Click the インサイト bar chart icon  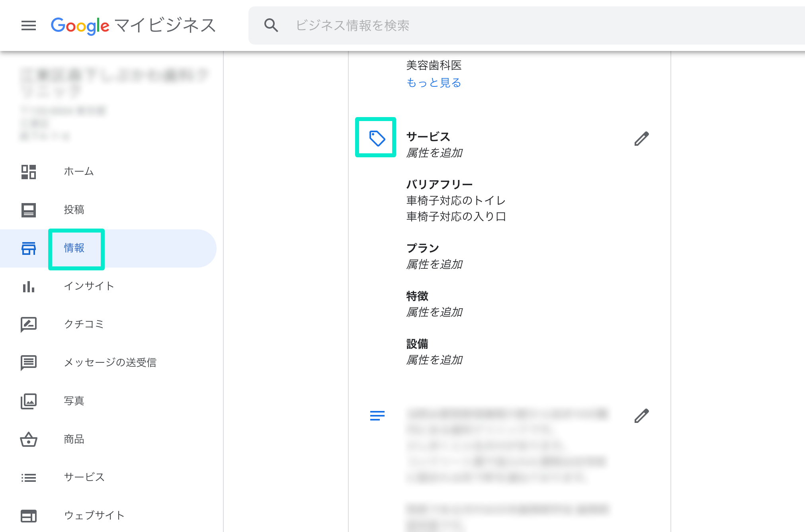[28, 286]
